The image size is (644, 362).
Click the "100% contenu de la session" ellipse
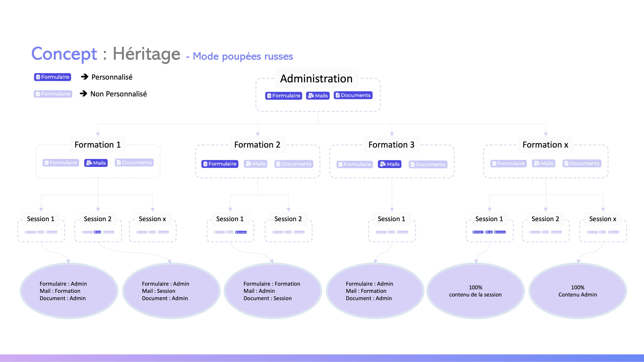[x=475, y=291]
